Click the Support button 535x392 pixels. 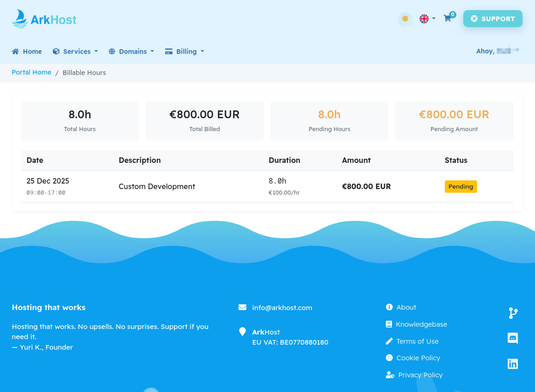492,19
